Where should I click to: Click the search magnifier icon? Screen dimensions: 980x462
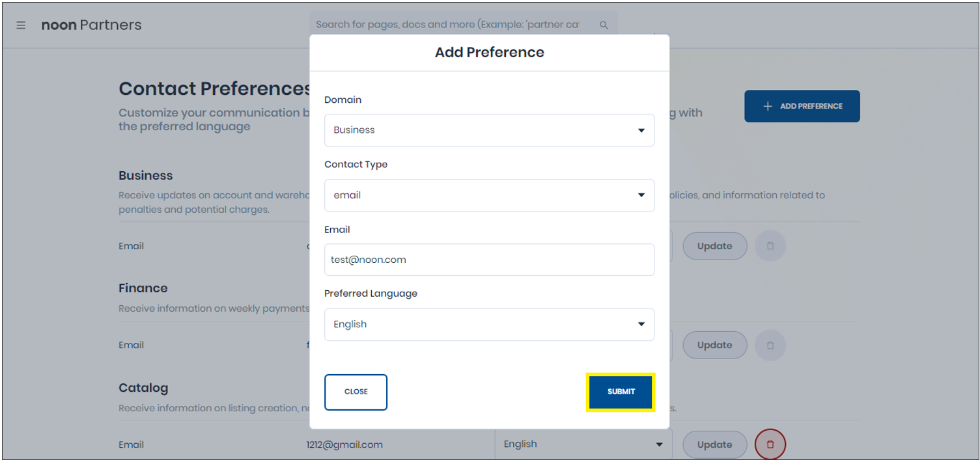[604, 25]
